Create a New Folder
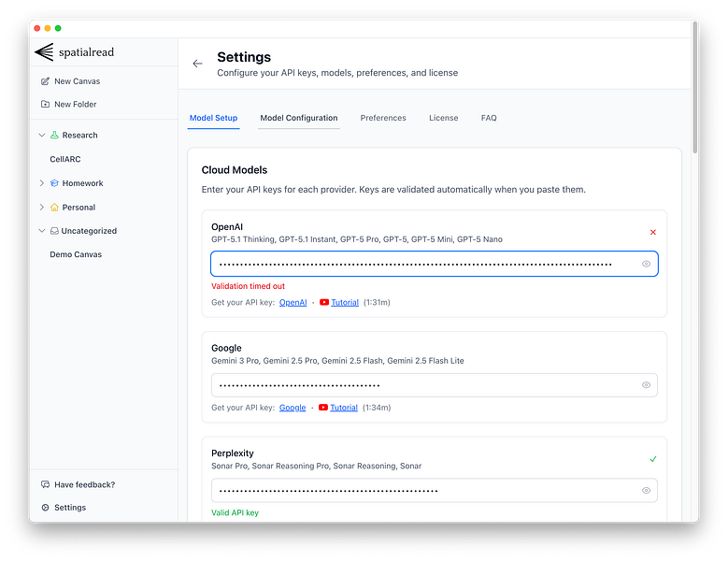 pyautogui.click(x=75, y=104)
